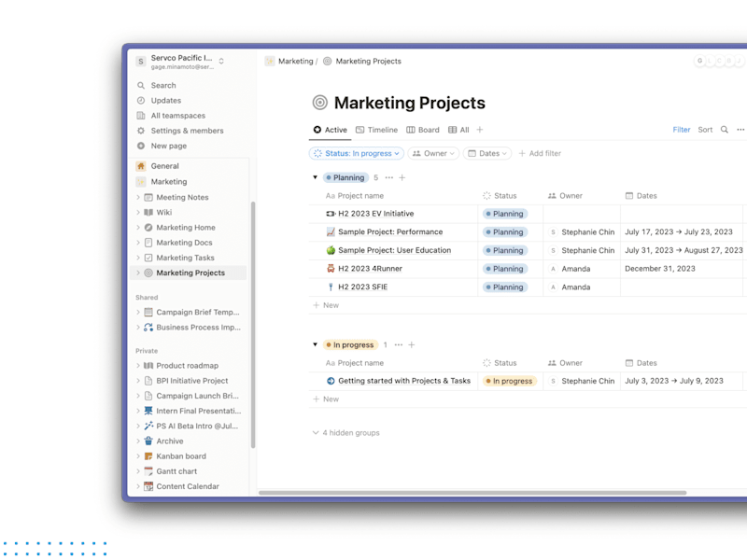Click the Campaign Brief Template icon
The width and height of the screenshot is (747, 560).
click(148, 313)
